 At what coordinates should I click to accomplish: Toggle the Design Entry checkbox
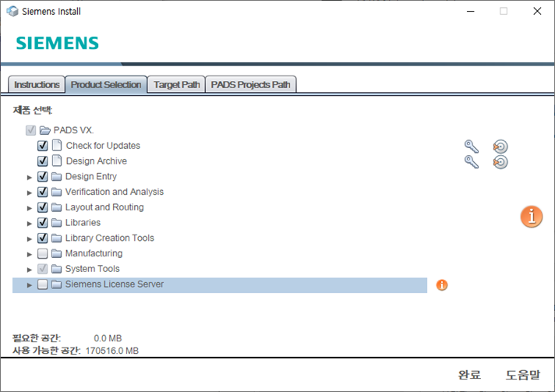coord(42,176)
